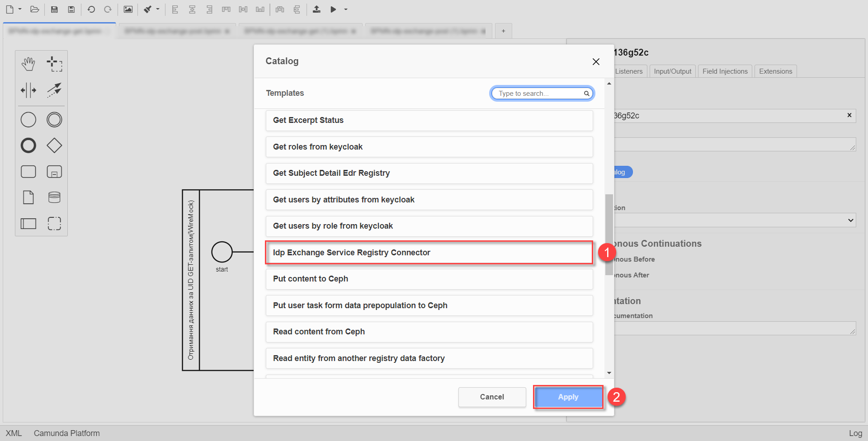Click the Undo toolbar icon
The width and height of the screenshot is (868, 441).
pos(91,9)
